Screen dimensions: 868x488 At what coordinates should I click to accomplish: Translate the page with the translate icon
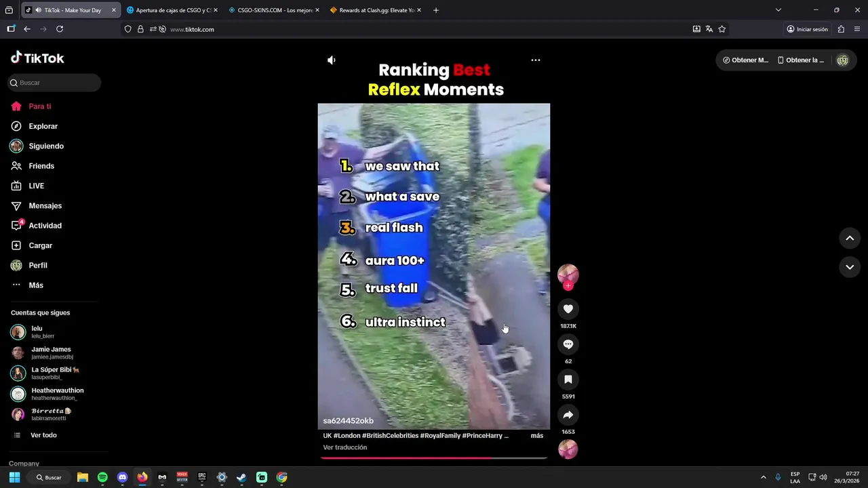coord(709,29)
